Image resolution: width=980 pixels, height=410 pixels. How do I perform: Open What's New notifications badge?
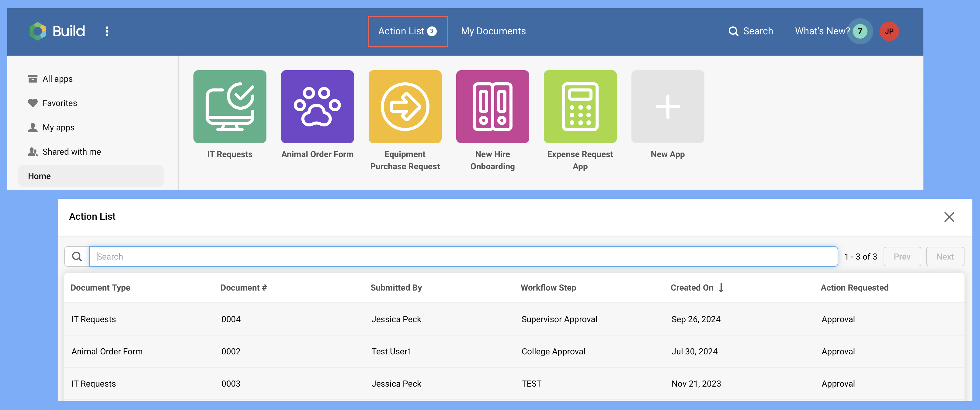pyautogui.click(x=860, y=31)
